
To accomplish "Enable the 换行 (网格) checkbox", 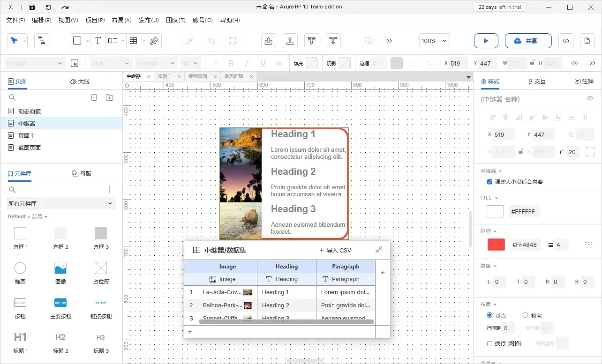I will tap(490, 343).
